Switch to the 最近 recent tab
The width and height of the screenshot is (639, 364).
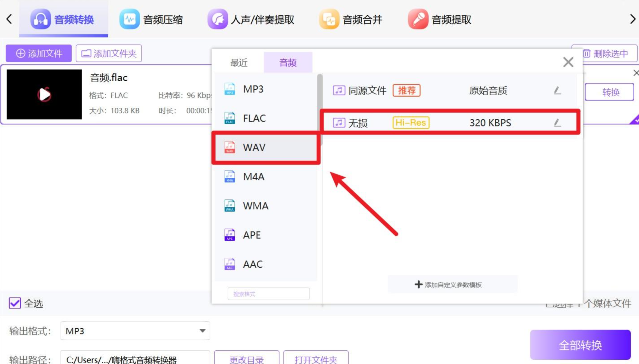(239, 63)
